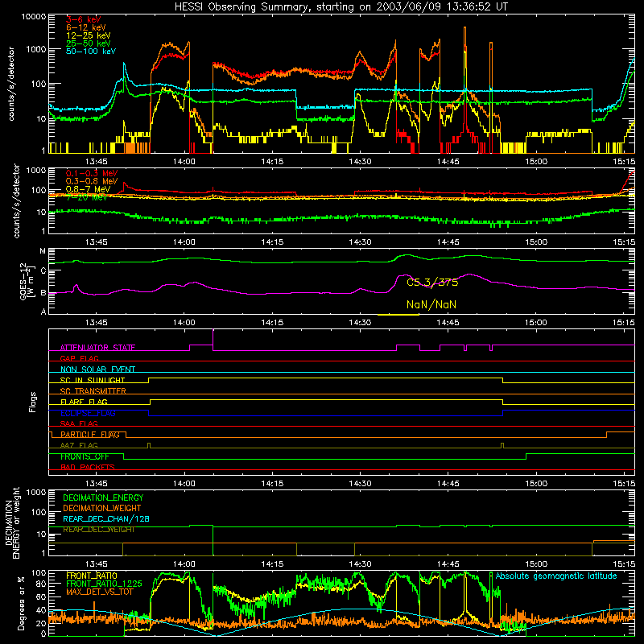644x644 pixels.
Task: Click counts/s/detector axis title of MeV panel
Action: [x=16, y=200]
